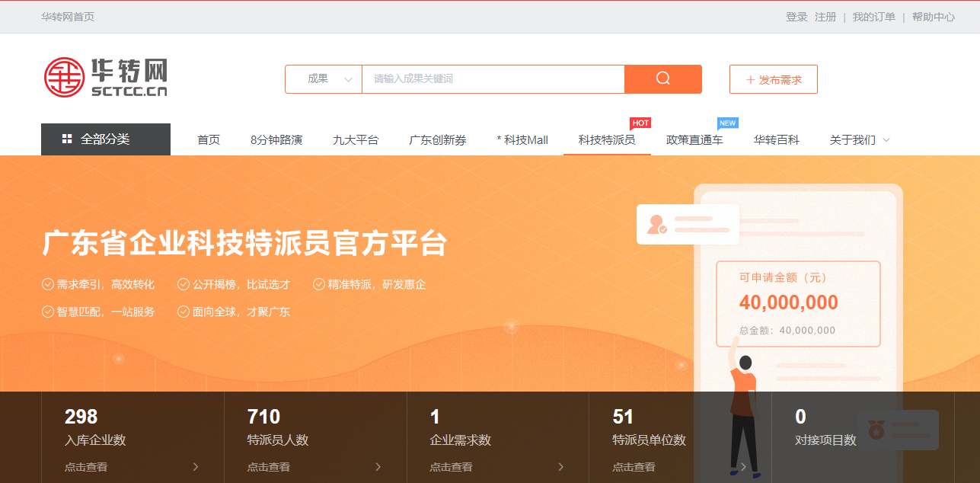Click the 登录 link
This screenshot has width=980, height=483.
tap(796, 17)
